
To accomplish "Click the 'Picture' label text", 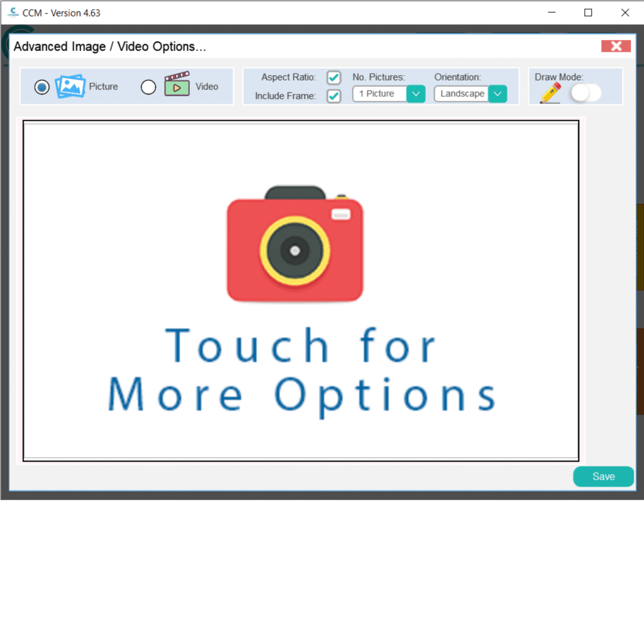I will 104,87.
